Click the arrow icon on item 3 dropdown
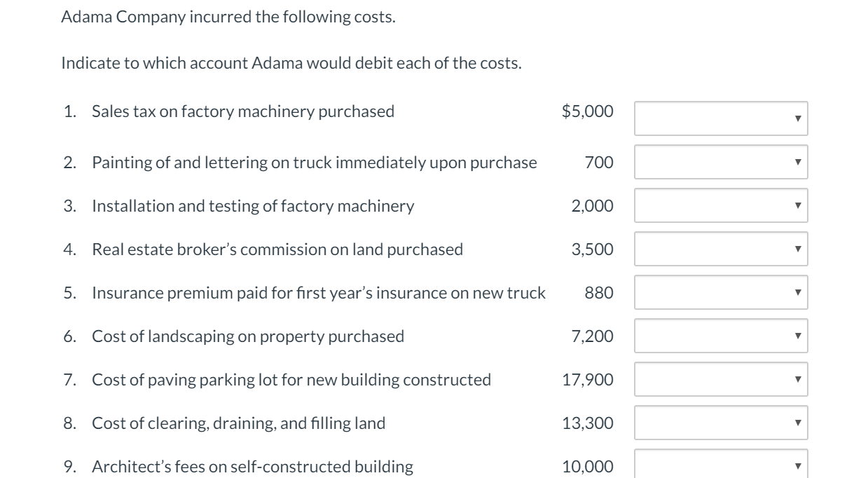Viewport: 868px width, 478px height. pyautogui.click(x=797, y=205)
